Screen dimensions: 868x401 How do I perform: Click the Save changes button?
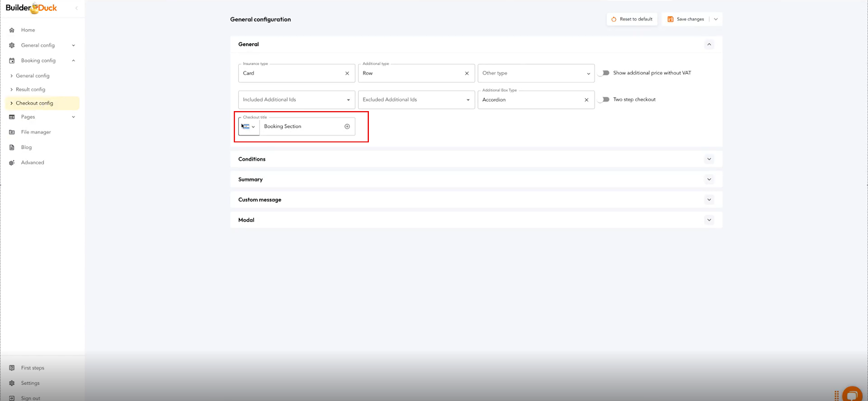click(x=686, y=19)
